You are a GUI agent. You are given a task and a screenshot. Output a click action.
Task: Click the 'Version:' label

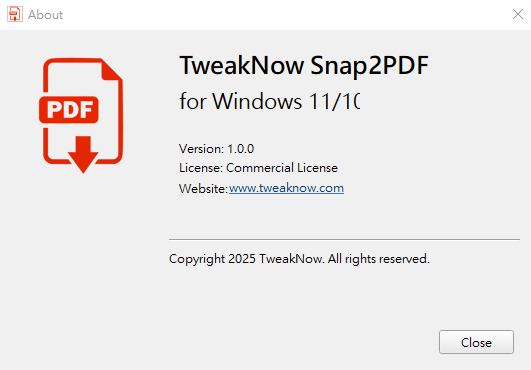[x=201, y=149]
